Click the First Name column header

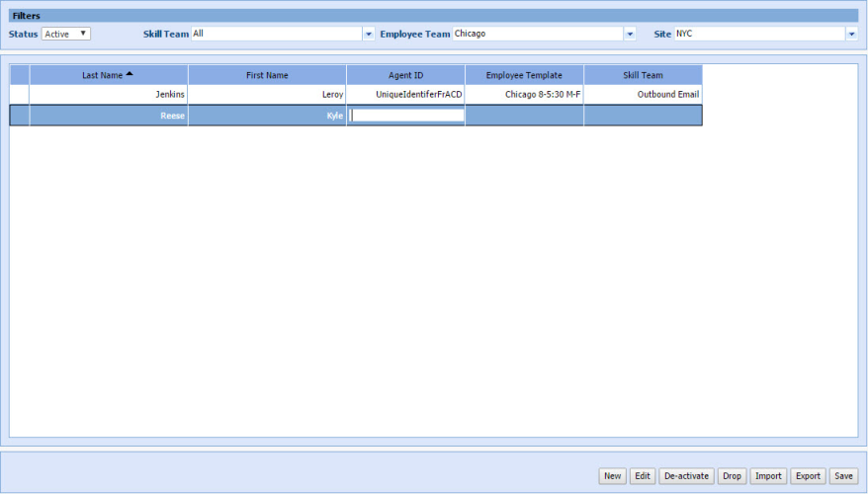(267, 75)
